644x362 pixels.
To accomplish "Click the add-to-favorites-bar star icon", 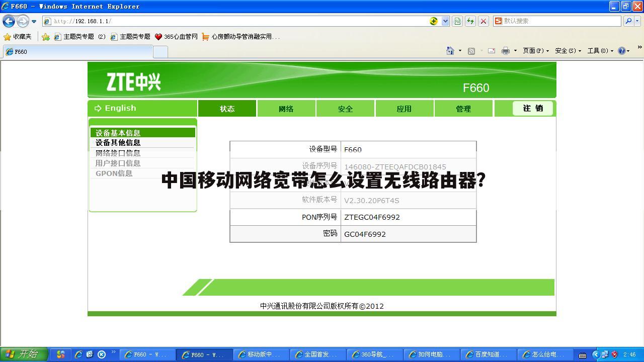I will [46, 37].
